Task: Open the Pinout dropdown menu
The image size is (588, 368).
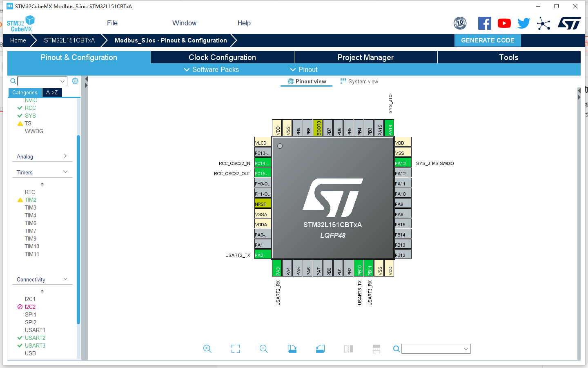Action: (303, 69)
